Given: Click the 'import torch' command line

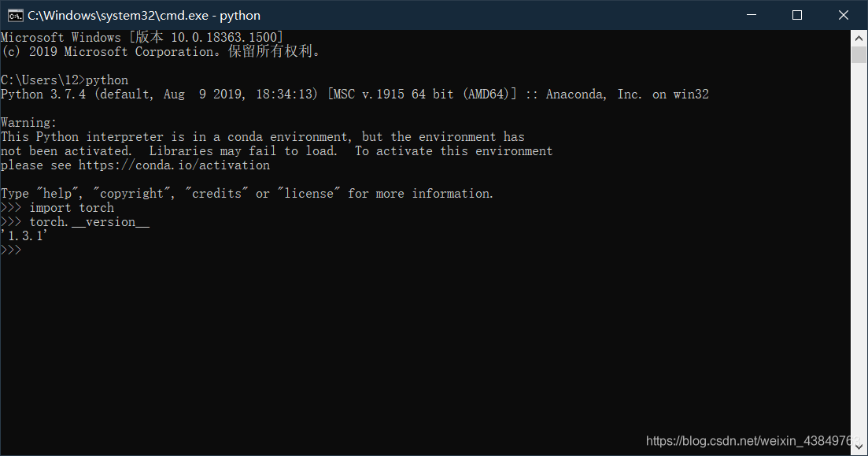Looking at the screenshot, I should [x=57, y=208].
